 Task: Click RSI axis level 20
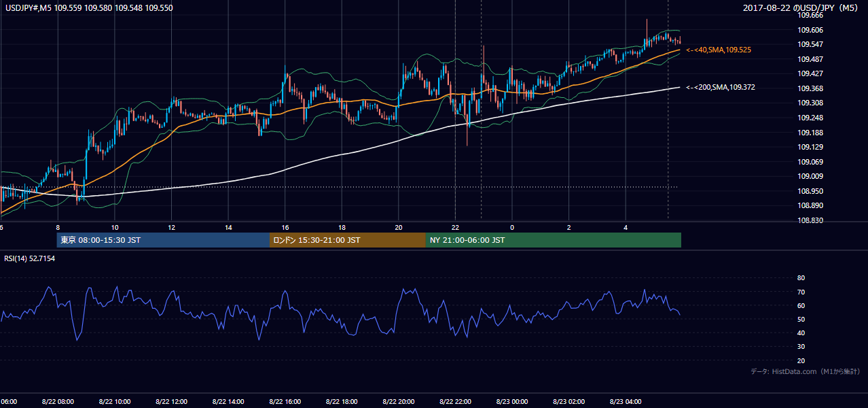(x=801, y=361)
